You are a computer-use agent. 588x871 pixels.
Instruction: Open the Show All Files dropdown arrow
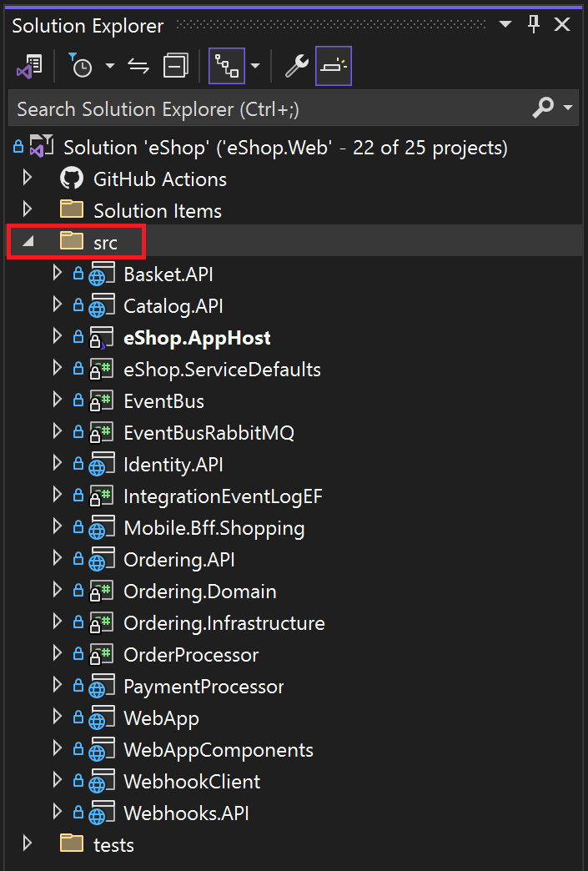pos(254,65)
